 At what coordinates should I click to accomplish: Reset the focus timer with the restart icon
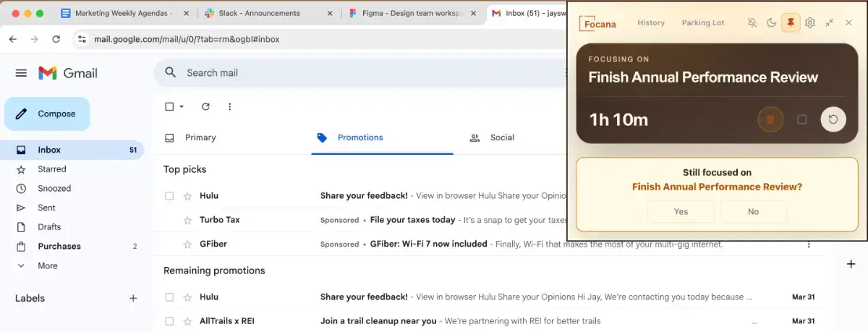[x=833, y=119]
